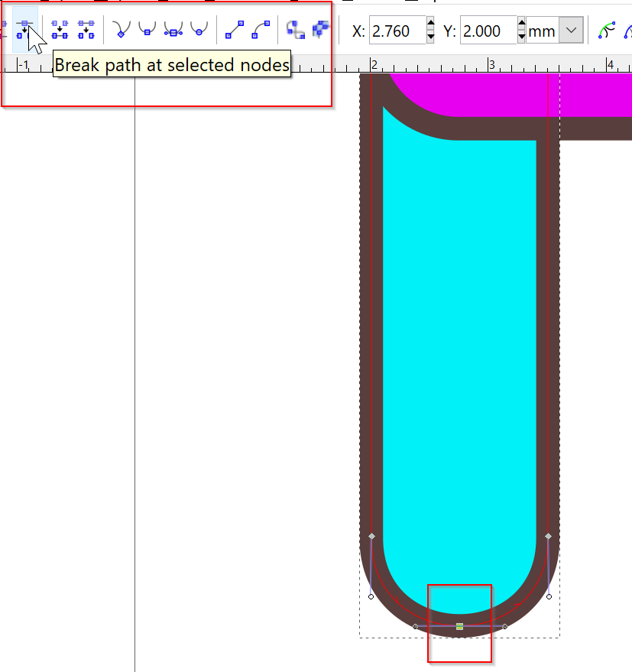
Task: Click the green path effect icon after units
Action: click(606, 31)
